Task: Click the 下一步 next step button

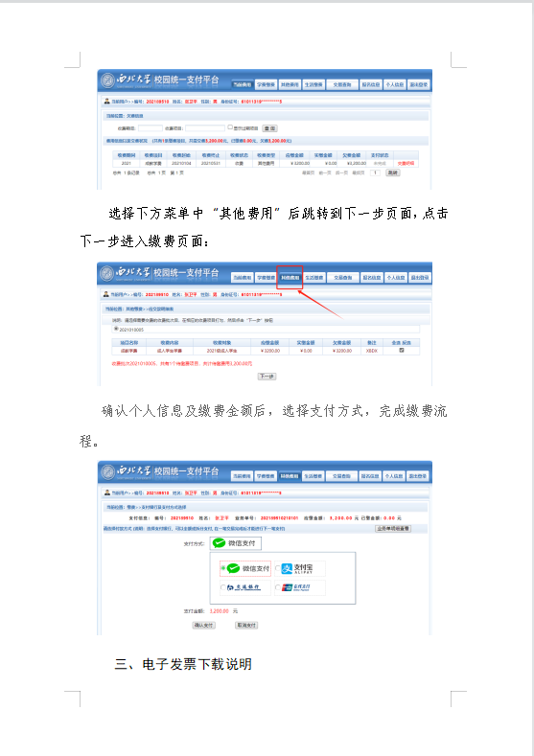Action: pos(267,377)
